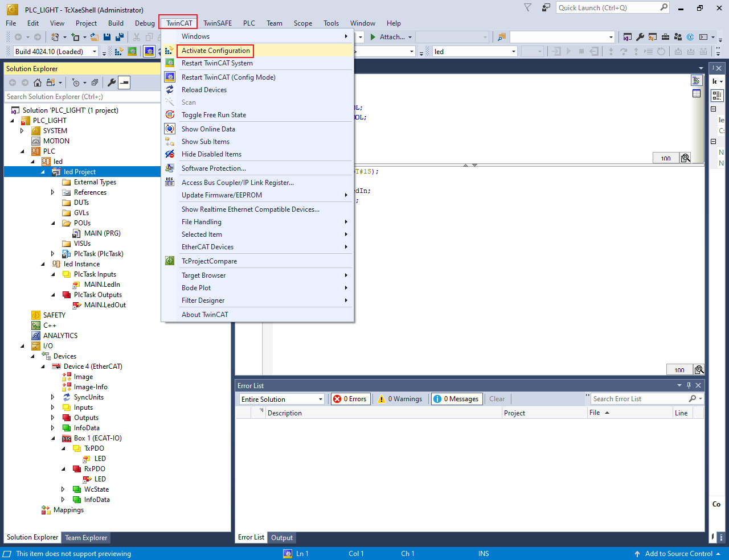Click Add to Source Control
The width and height of the screenshot is (729, 560).
(678, 554)
